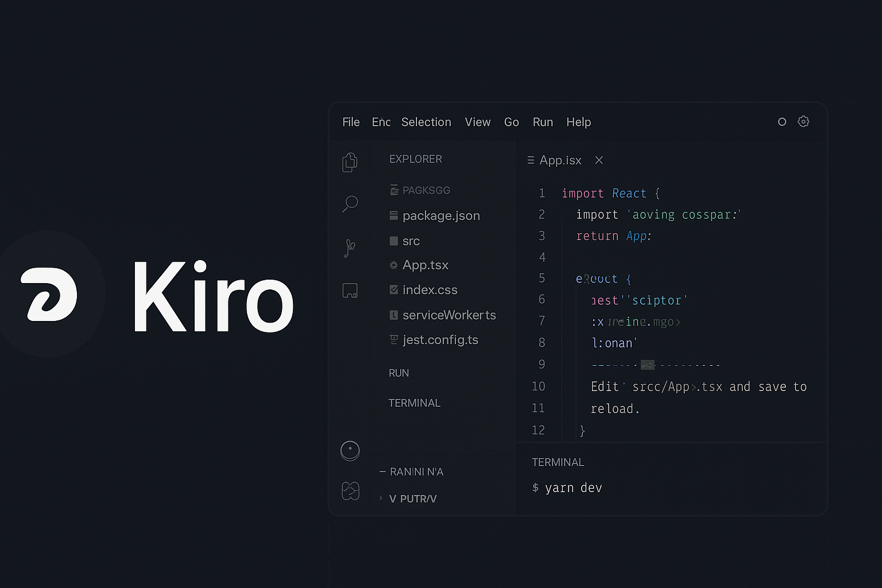Click the Kiro ghost icon at activity bar bottom
Viewport: 882px width, 588px height.
[350, 491]
